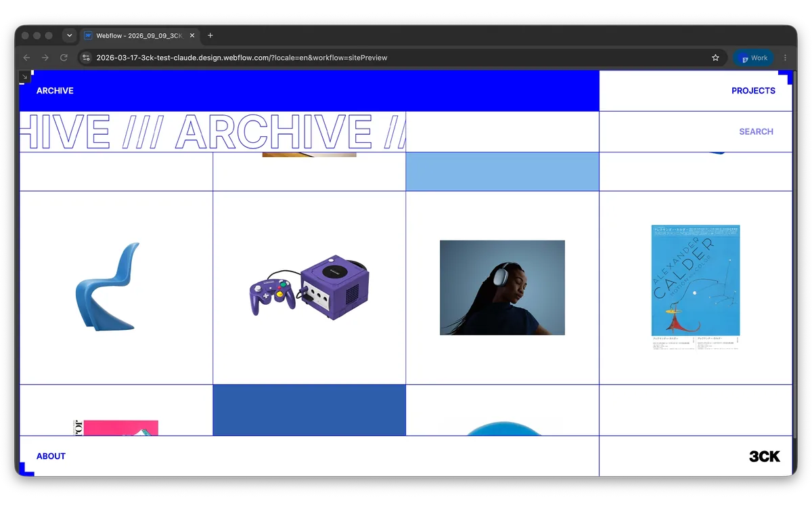Viewport: 812px width, 508px height.
Task: Open the blue Panton chair item
Action: click(x=108, y=287)
